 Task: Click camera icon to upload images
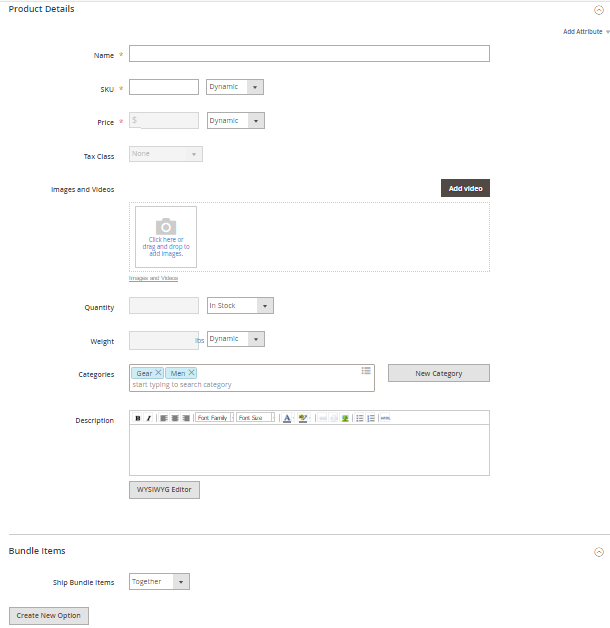click(166, 227)
